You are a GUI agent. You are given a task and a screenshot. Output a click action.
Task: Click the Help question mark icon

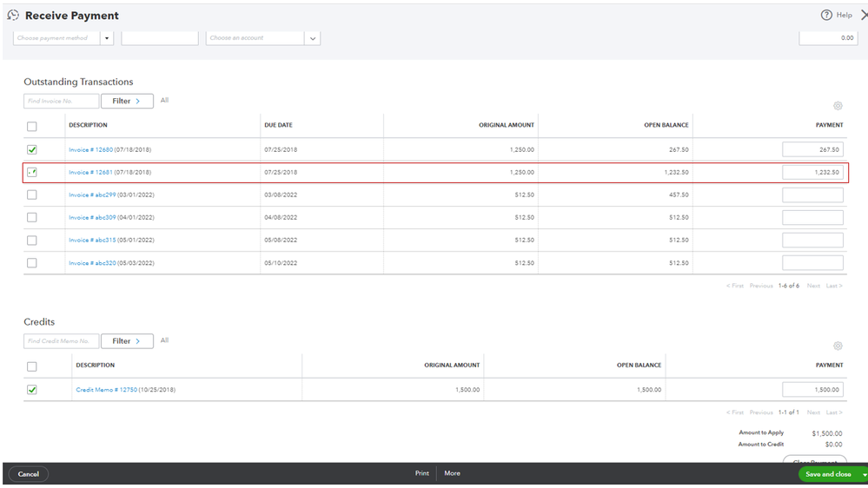click(x=826, y=15)
